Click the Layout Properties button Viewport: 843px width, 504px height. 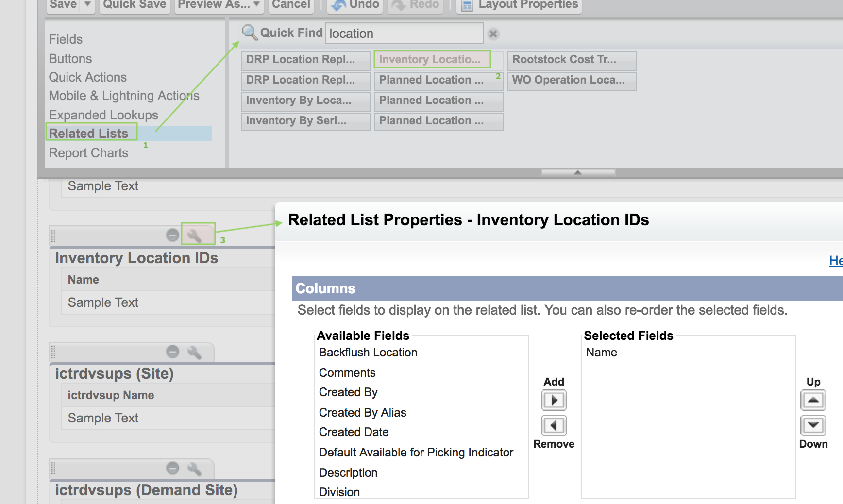520,5
